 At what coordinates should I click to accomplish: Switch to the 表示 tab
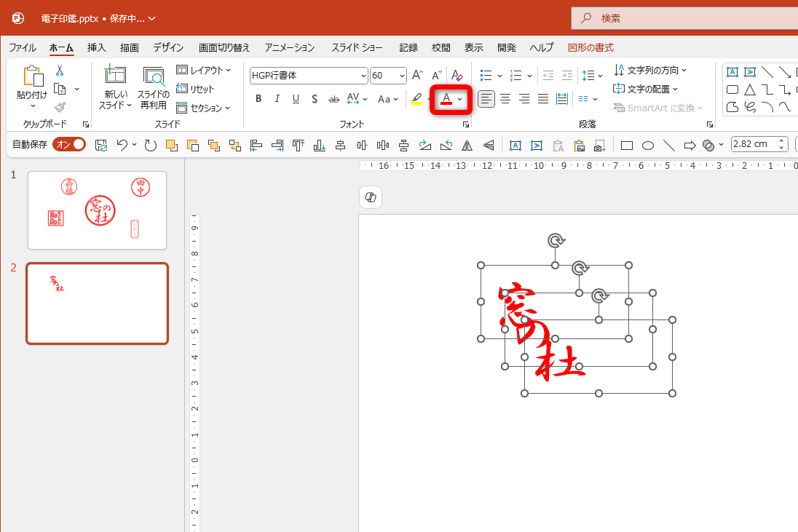pyautogui.click(x=473, y=48)
